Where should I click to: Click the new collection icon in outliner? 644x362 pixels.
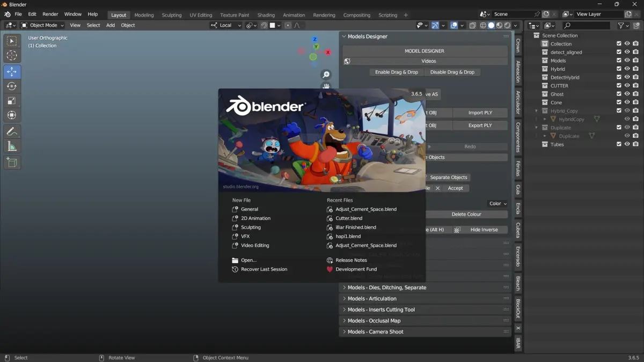coord(638,25)
